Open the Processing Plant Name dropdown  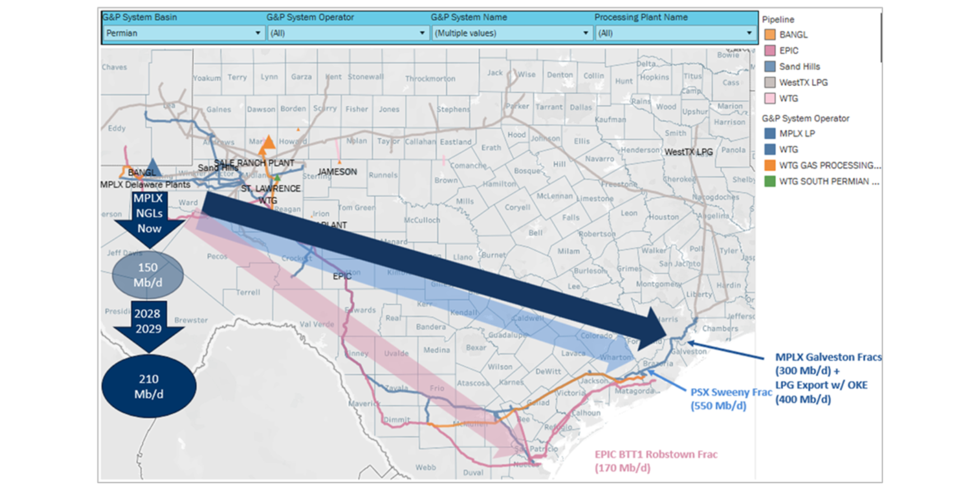coord(675,33)
